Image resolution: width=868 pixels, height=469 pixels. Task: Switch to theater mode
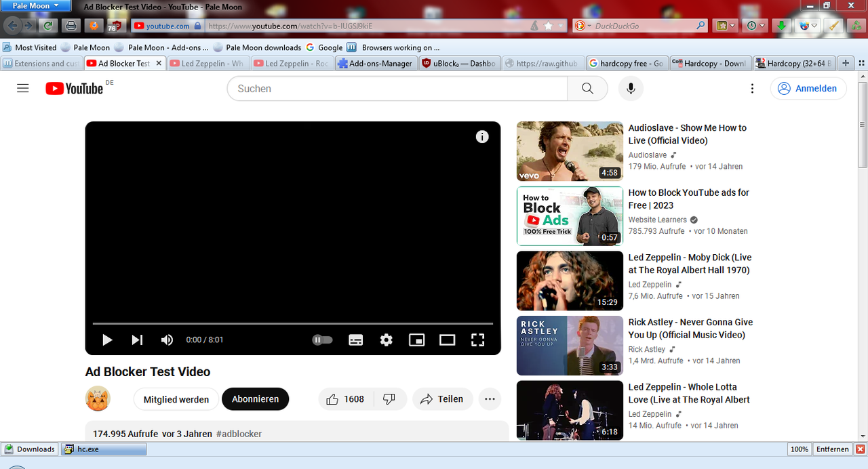tap(448, 340)
